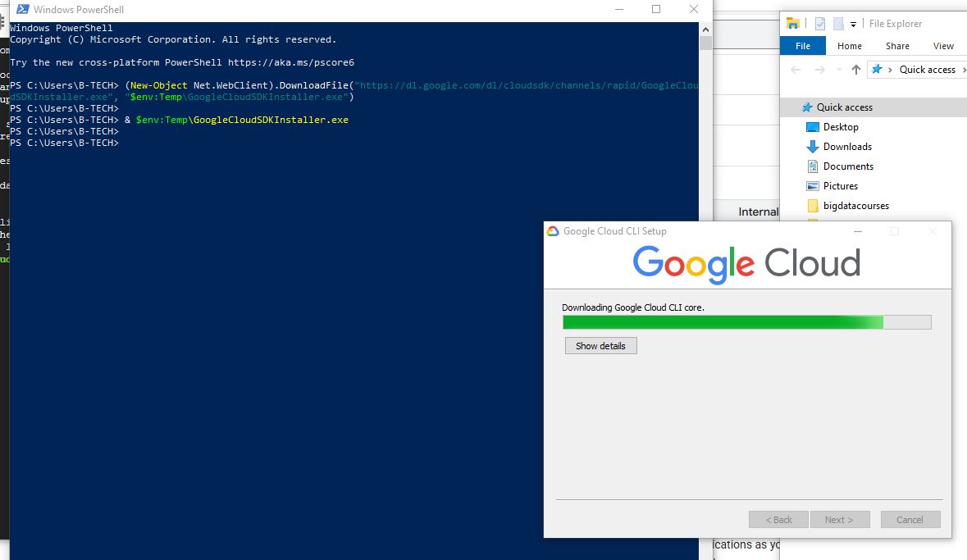Click the Desktop monitor icon
Image resolution: width=967 pixels, height=560 pixels.
[x=813, y=127]
